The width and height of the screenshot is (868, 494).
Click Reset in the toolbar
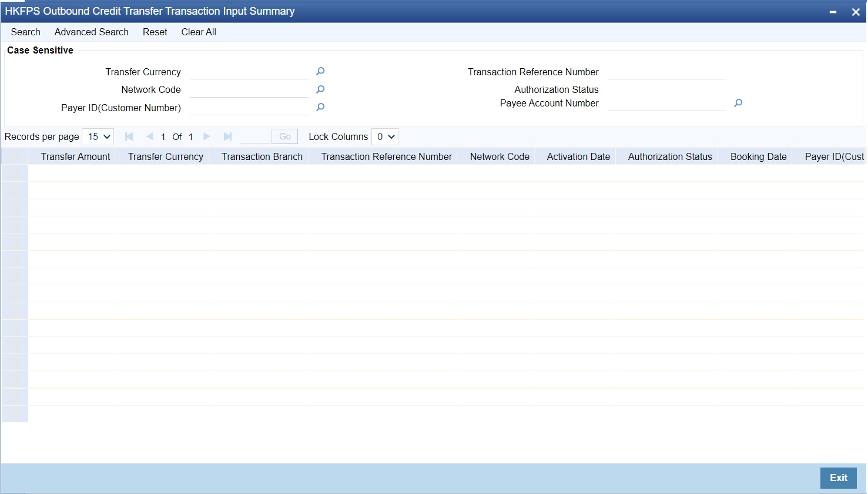tap(155, 32)
